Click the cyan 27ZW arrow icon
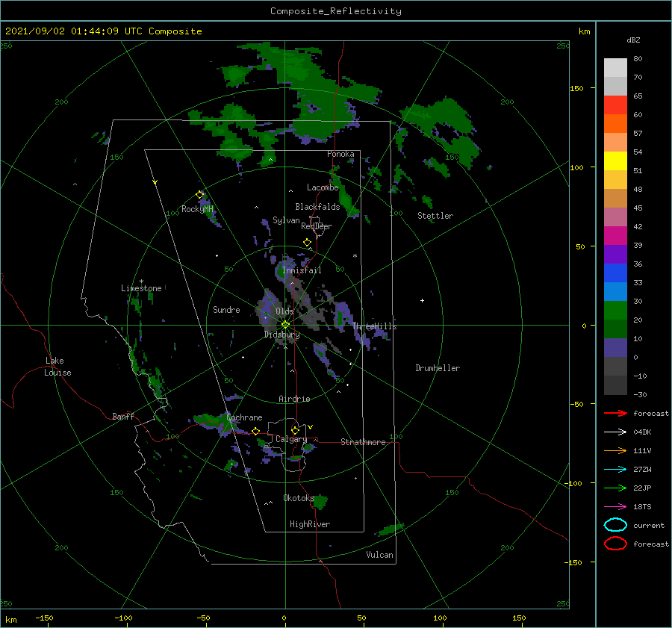The image size is (672, 628). tap(615, 470)
